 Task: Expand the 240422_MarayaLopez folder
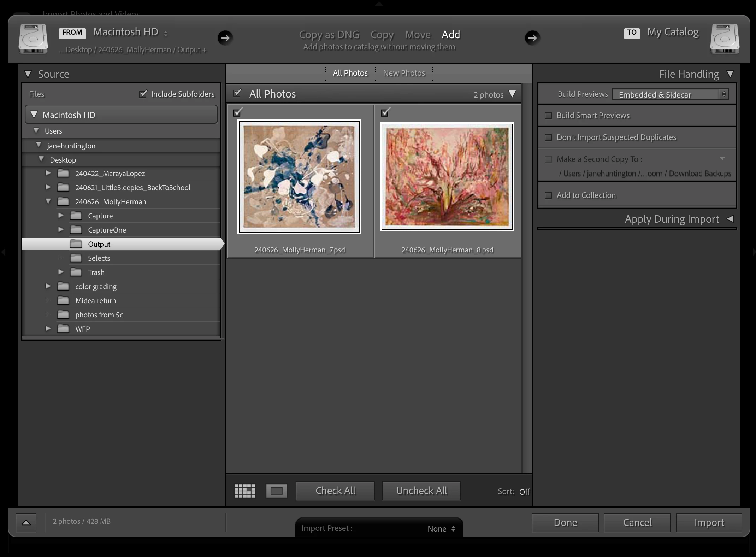click(48, 173)
